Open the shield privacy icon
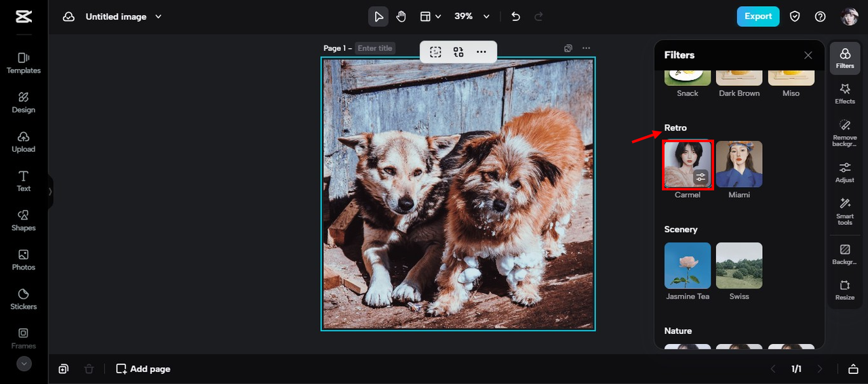Screen dimensions: 868x384 (795, 16)
